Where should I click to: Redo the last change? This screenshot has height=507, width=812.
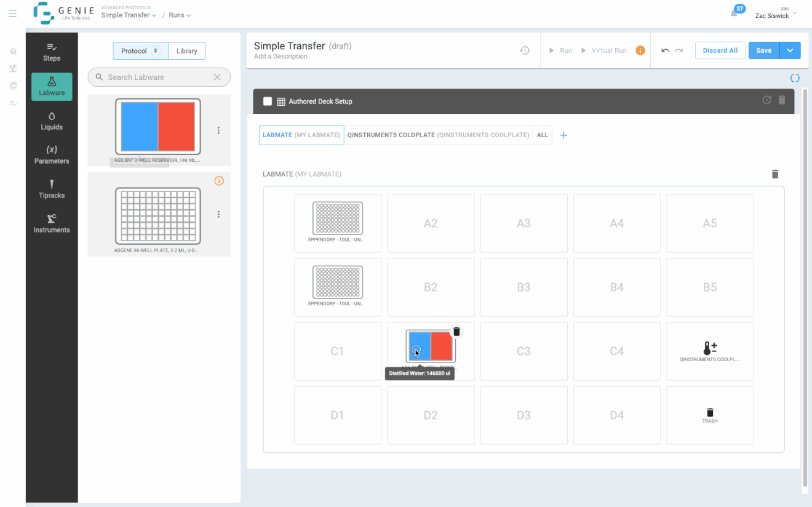coord(679,50)
